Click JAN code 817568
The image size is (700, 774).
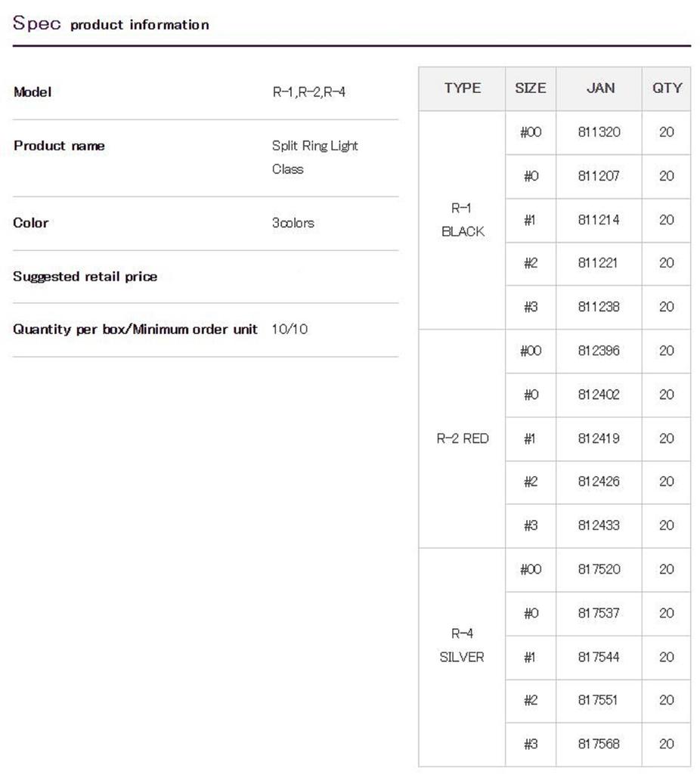[x=599, y=744]
